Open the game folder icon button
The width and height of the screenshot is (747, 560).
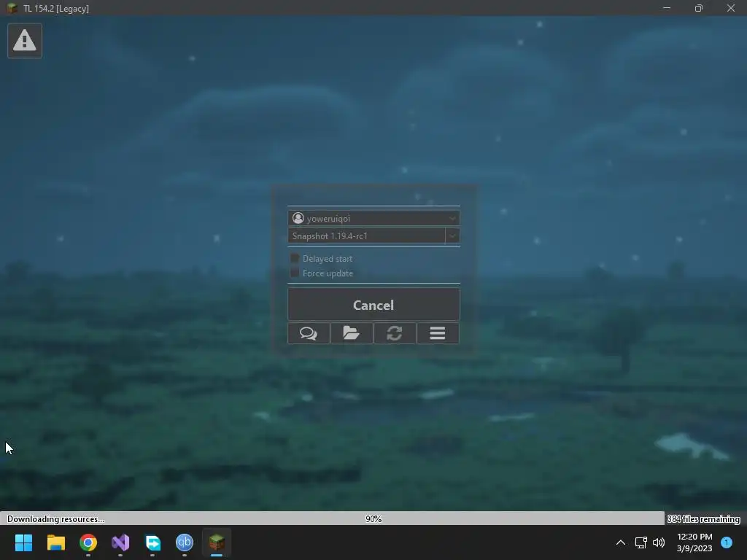(352, 332)
